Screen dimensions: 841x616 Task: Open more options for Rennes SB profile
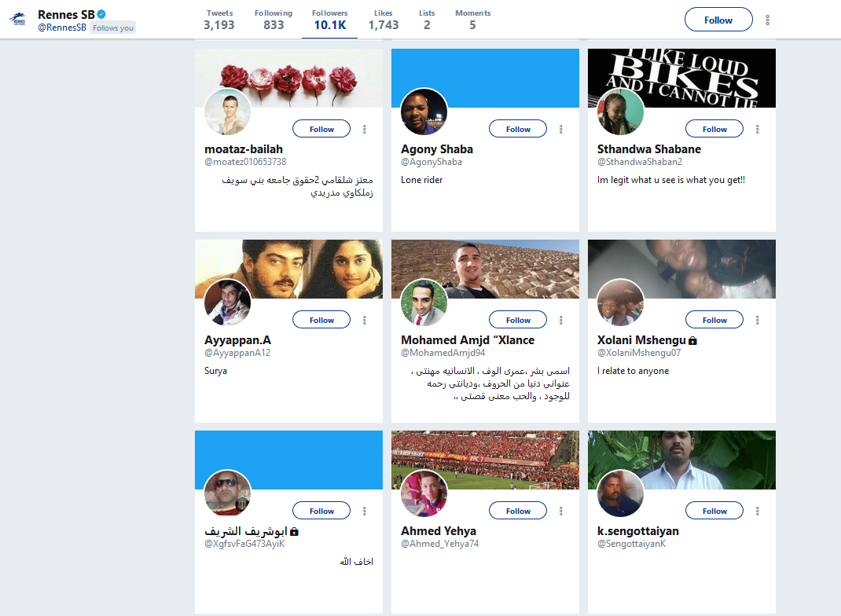[x=768, y=20]
